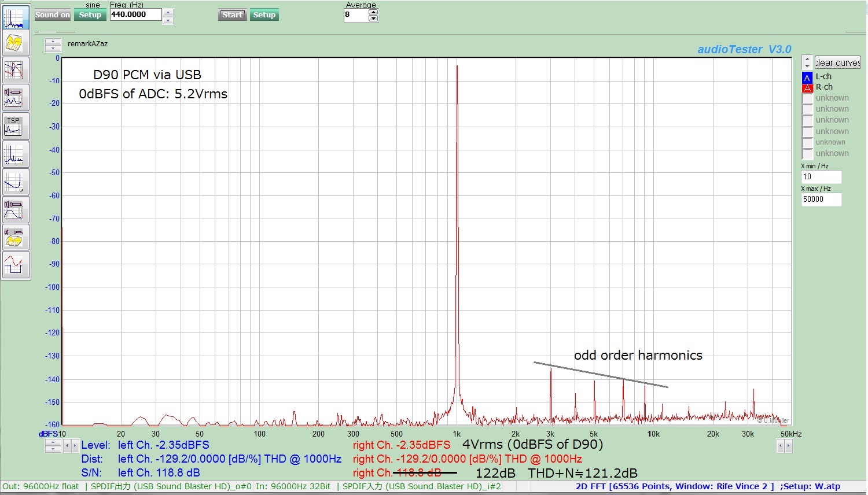The width and height of the screenshot is (868, 495).
Task: Open the crossing curves frequency response icon
Action: point(14,70)
